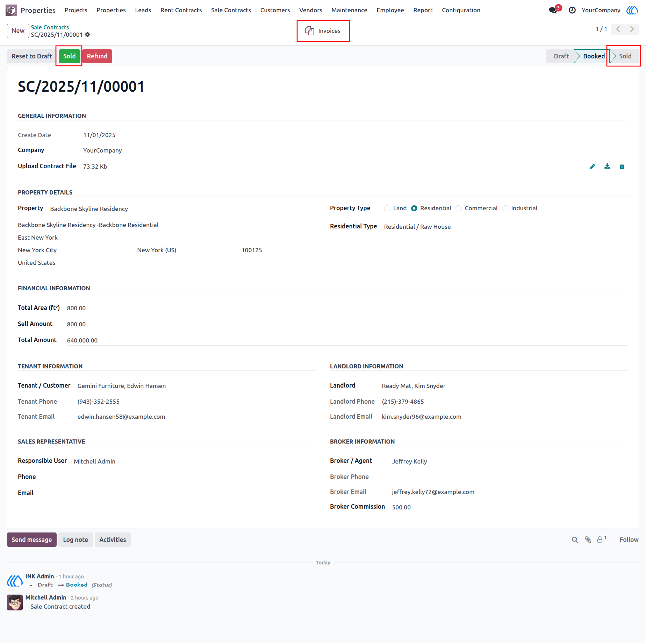Viewport: 646px width, 644px height.
Task: Open the gear actions menu next to SC/2025/11/00001
Action: click(88, 35)
